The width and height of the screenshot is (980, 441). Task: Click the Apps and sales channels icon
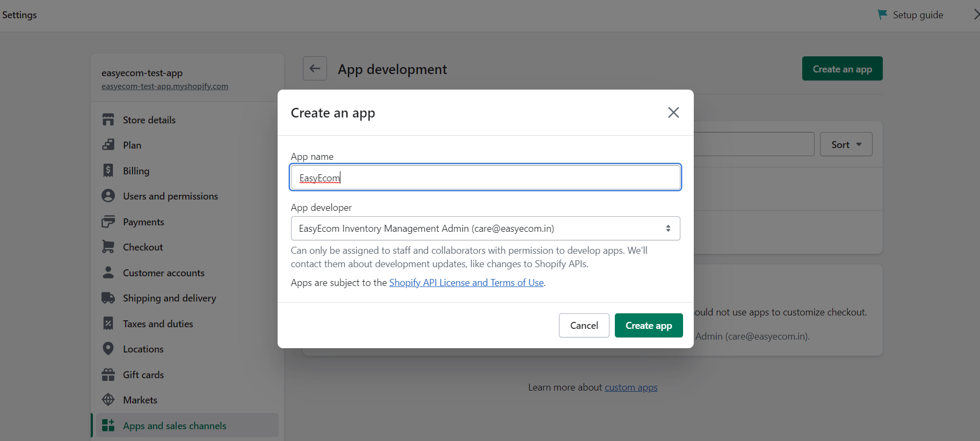point(108,425)
